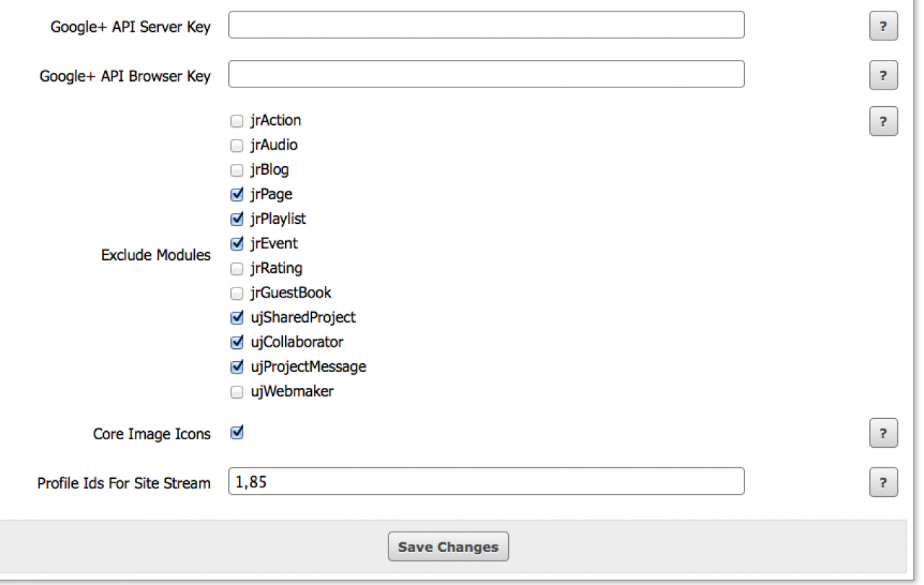Click the Save Changes button
Image resolution: width=924 pixels, height=585 pixels.
tap(448, 547)
